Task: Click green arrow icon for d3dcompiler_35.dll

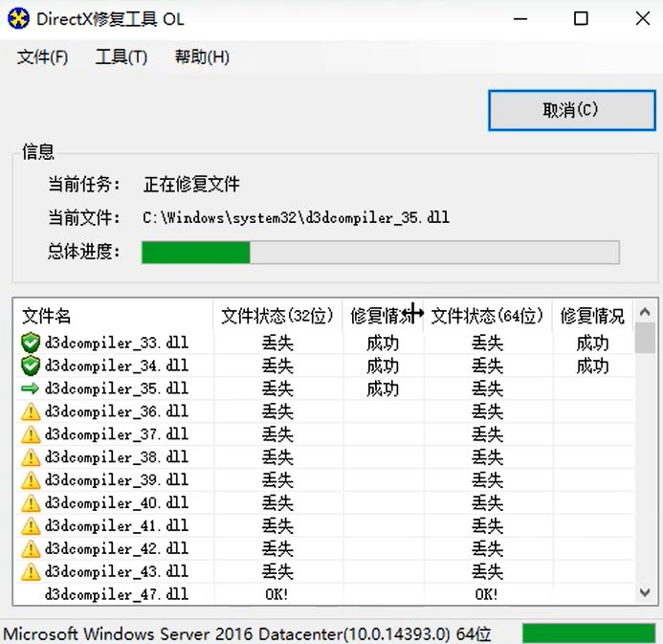Action: point(30,389)
